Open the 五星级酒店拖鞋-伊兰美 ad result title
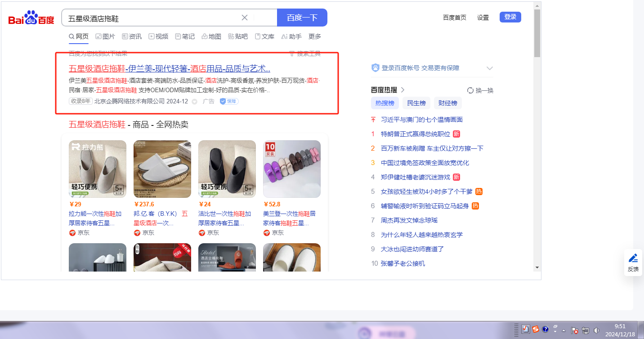Viewport: 644px width, 339px height. [x=170, y=69]
